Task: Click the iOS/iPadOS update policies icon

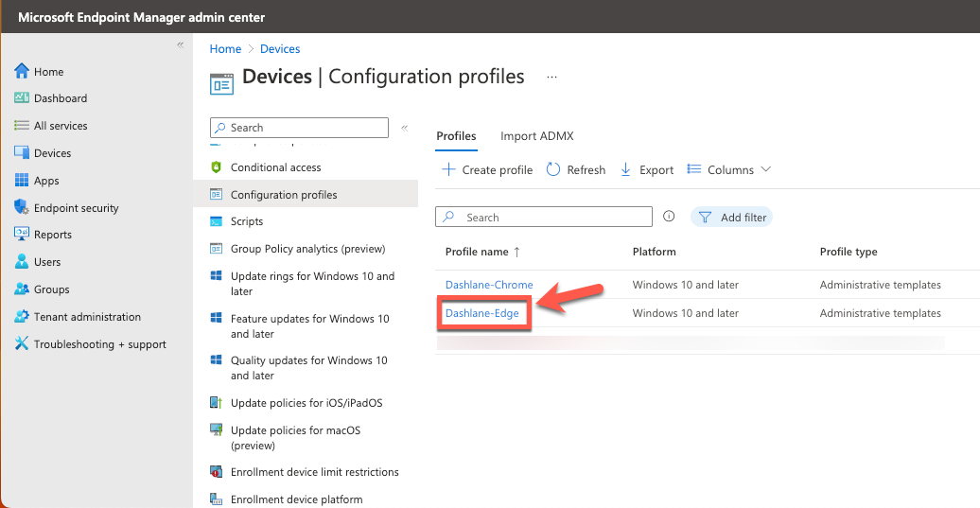Action: tap(217, 402)
